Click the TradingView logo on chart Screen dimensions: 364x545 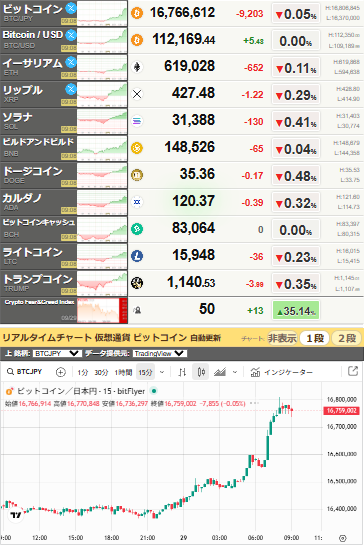point(16,515)
